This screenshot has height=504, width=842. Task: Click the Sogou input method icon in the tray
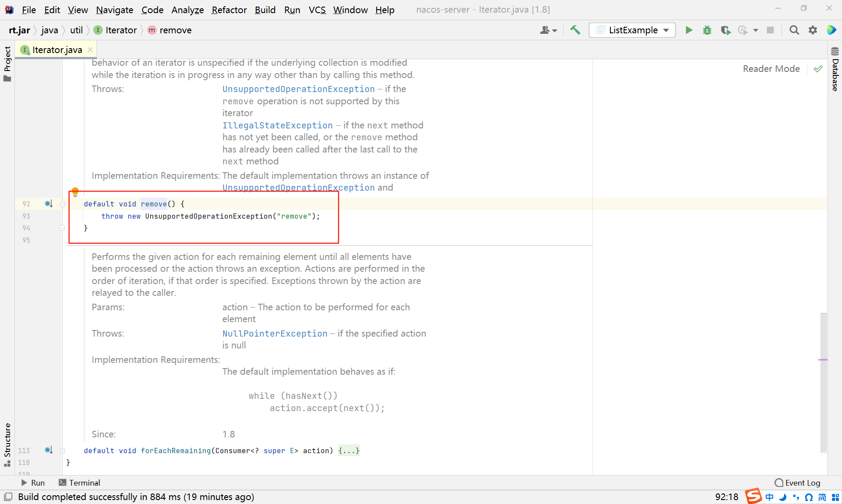pos(754,497)
